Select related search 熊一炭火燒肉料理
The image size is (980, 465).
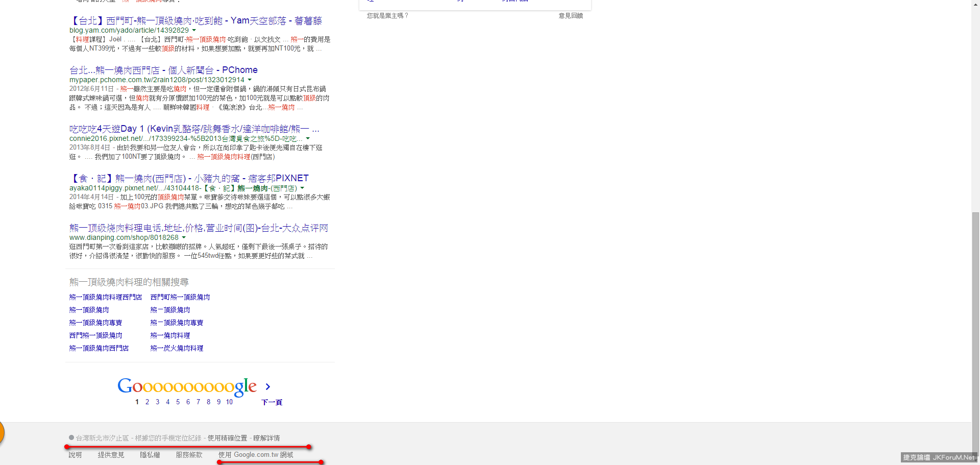click(x=177, y=348)
